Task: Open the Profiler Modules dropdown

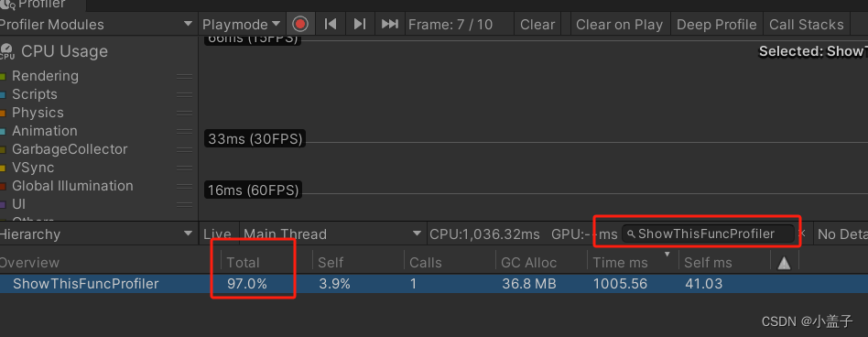Action: pos(97,25)
